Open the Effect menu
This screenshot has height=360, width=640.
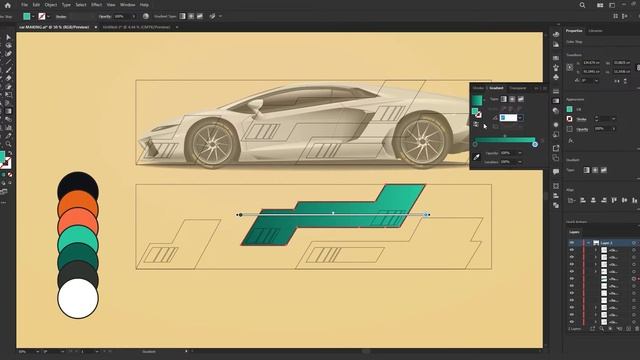click(97, 5)
